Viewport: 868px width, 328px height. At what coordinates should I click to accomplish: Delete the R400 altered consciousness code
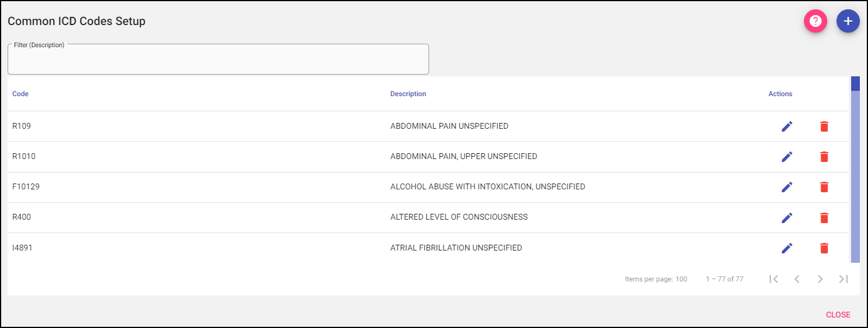(824, 217)
